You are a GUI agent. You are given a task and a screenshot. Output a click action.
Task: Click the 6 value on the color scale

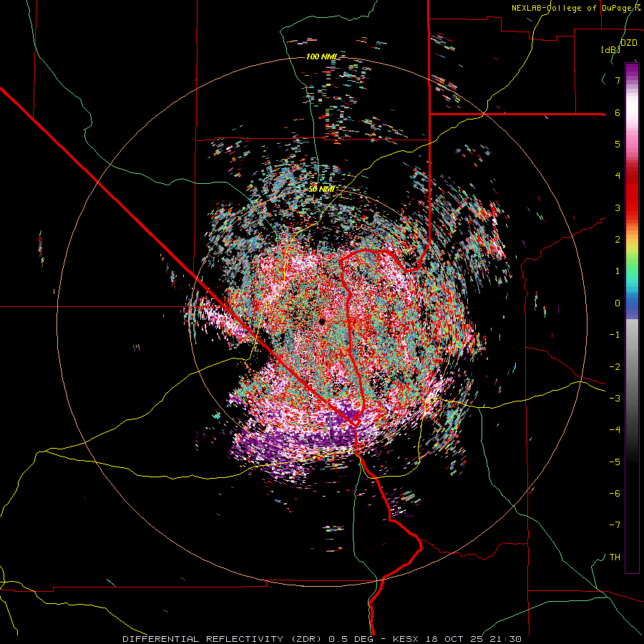618,112
